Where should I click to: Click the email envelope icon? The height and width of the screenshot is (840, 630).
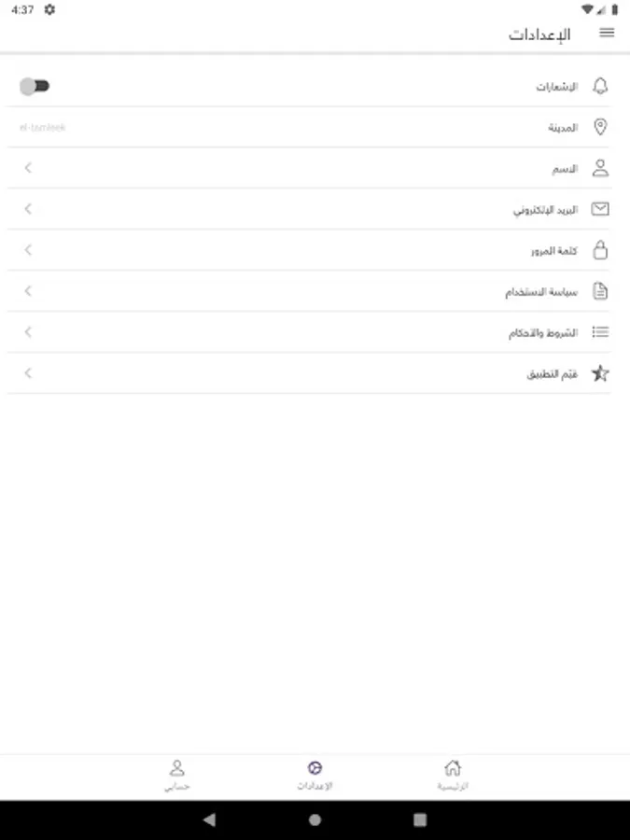pyautogui.click(x=600, y=209)
